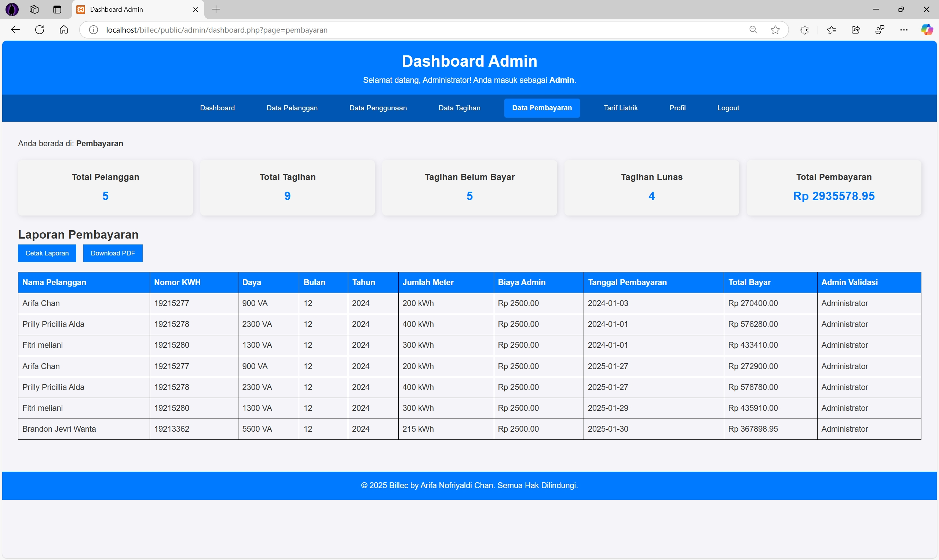Click the Dashboard Admin tab favicon

81,10
